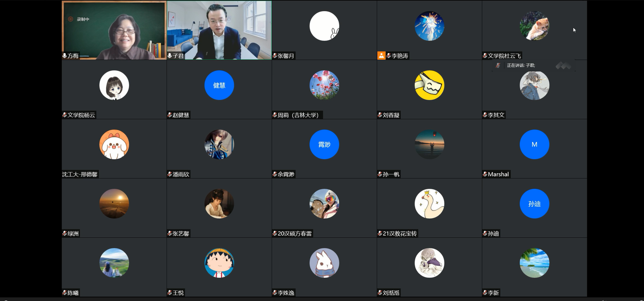The height and width of the screenshot is (301, 644).
Task: Click the muted mic icon in the speaking bar
Action: click(x=498, y=65)
